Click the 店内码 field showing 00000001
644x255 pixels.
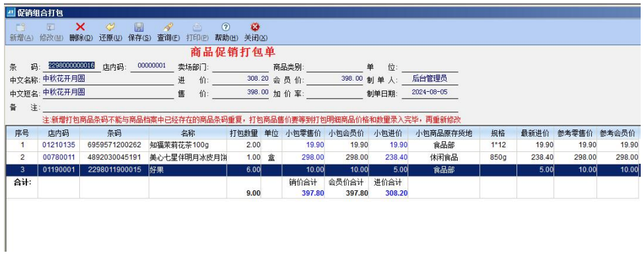tap(151, 65)
